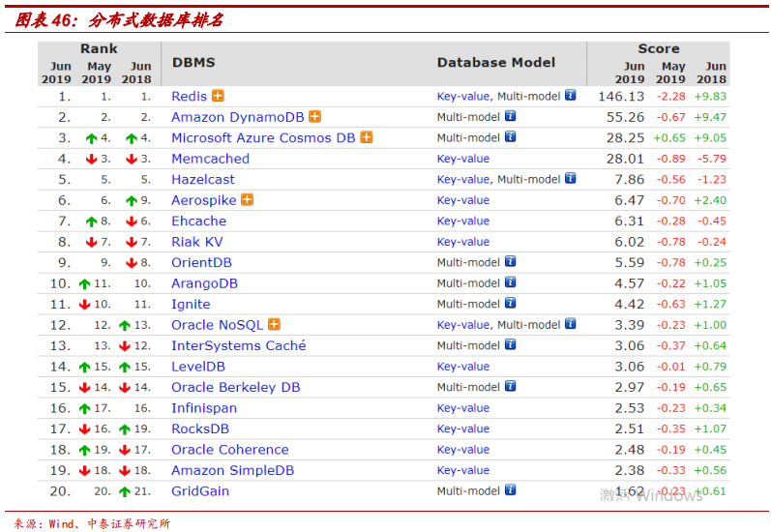
Task: Open the GridGain link
Action: [x=199, y=490]
